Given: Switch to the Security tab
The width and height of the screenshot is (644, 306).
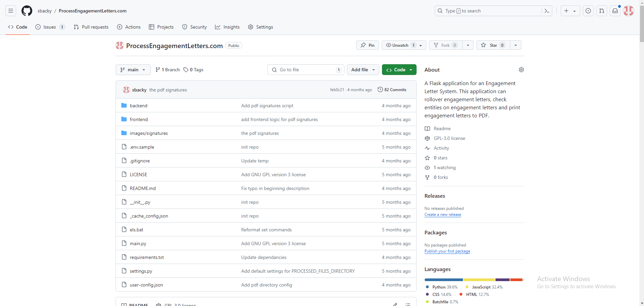Looking at the screenshot, I should point(195,27).
